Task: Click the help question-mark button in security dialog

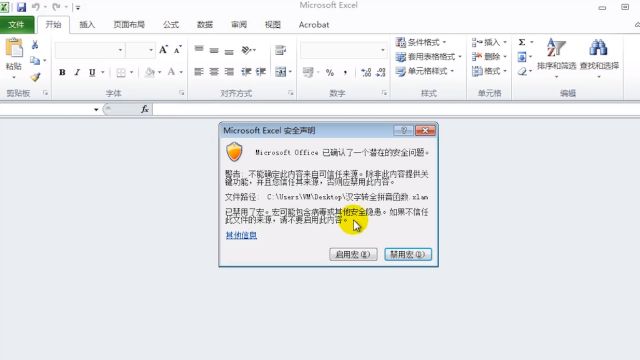Action: 404,130
